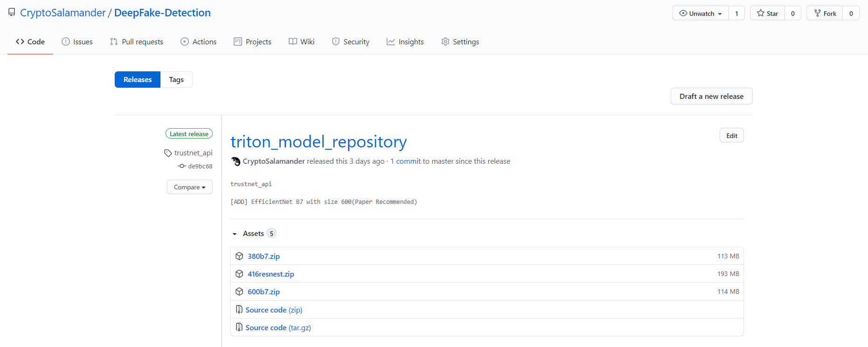This screenshot has height=347, width=868.
Task: Click Draft a new release
Action: pyautogui.click(x=711, y=96)
